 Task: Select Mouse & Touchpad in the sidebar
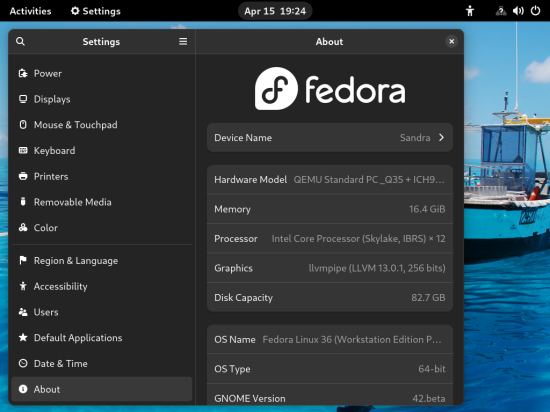[x=102, y=125]
